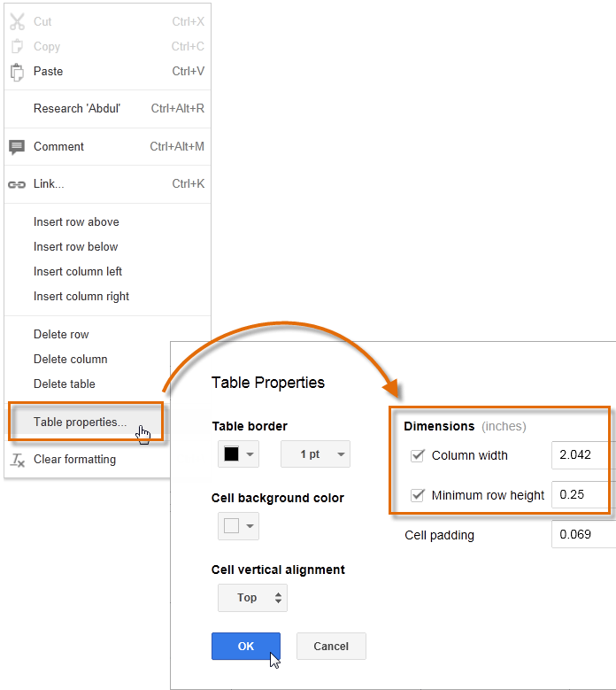This screenshot has width=616, height=690.
Task: Select Comment menu entry
Action: coord(107,146)
